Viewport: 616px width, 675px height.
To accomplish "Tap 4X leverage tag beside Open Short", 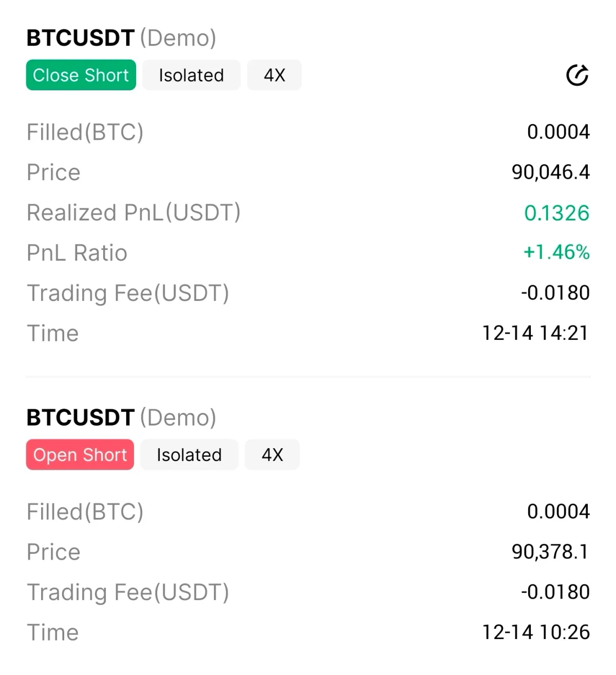I will tap(272, 455).
